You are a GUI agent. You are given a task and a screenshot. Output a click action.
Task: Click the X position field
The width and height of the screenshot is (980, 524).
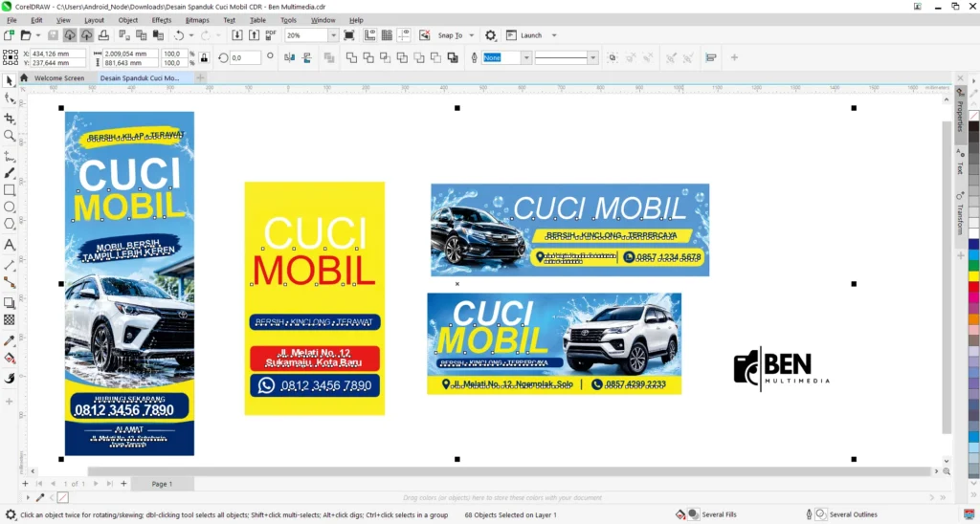(x=57, y=54)
